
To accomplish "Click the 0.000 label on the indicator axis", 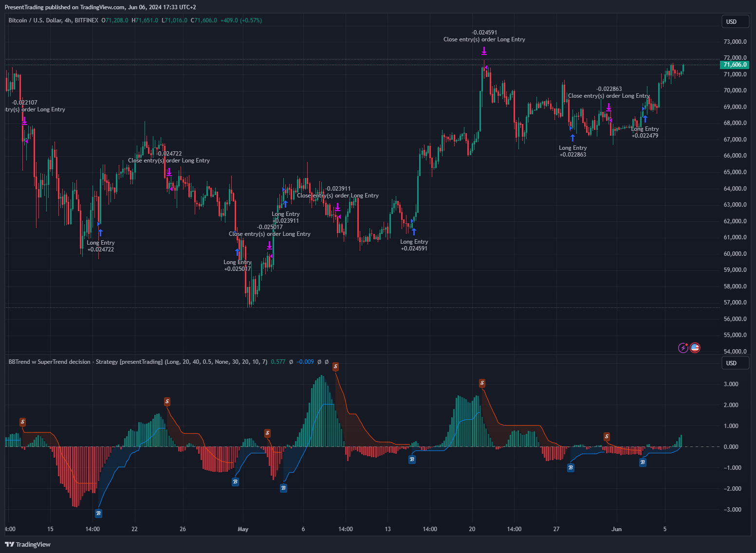I will point(731,447).
